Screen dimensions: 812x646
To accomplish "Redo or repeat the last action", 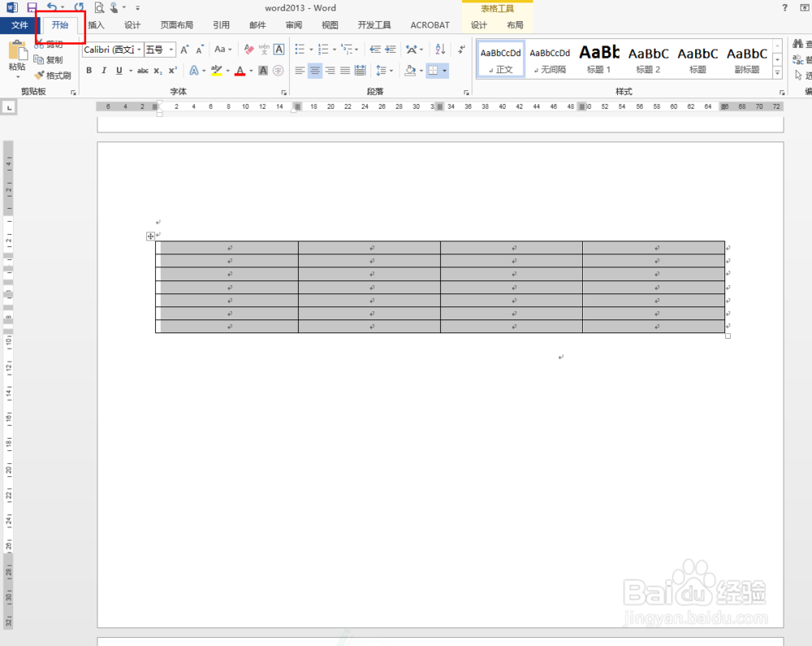I will pyautogui.click(x=79, y=7).
